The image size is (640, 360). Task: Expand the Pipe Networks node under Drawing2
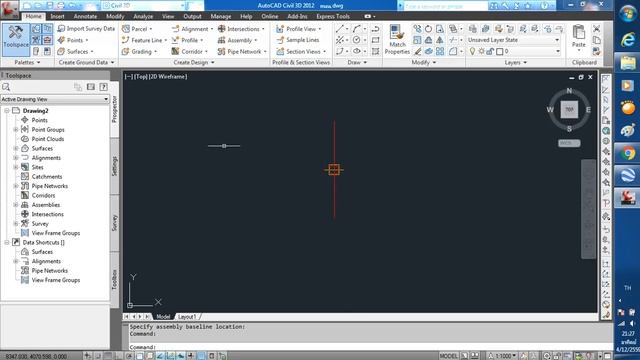click(16, 186)
